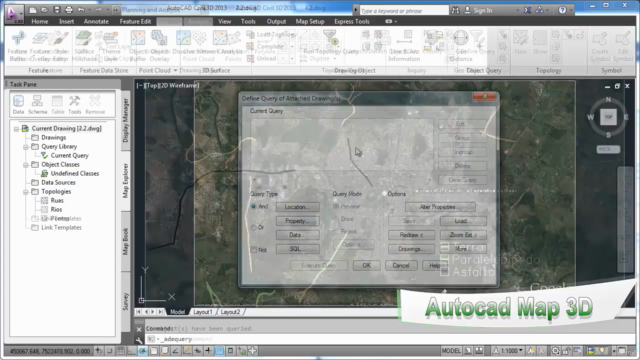Screen dimensions: 640x360
Task: Collapse the Topologies node
Action: (25, 191)
